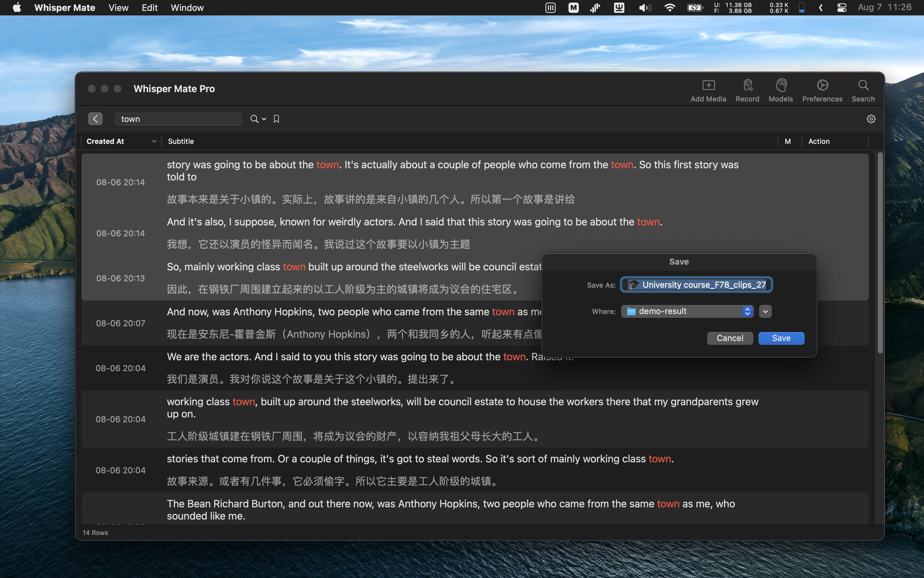Screen dimensions: 924x578
Task: Click the bookmark icon beside search
Action: coord(277,119)
